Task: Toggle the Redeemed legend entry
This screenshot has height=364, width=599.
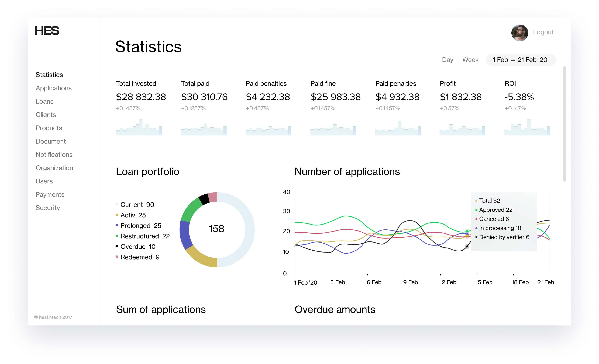Action: click(140, 257)
